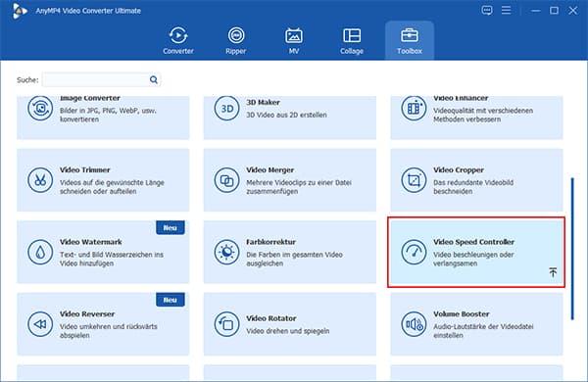This screenshot has height=382, width=588.
Task: Open the Video Rotator title
Action: (x=271, y=318)
